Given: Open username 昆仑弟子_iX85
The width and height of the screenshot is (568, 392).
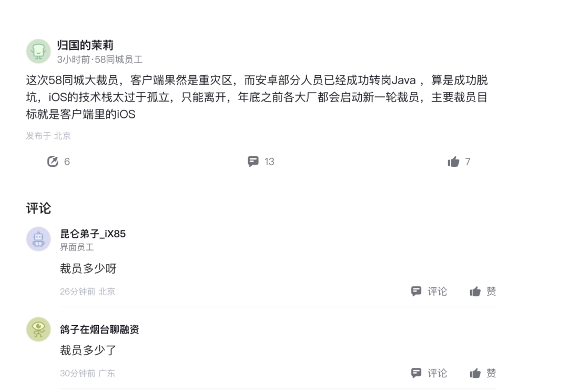Looking at the screenshot, I should tap(93, 234).
